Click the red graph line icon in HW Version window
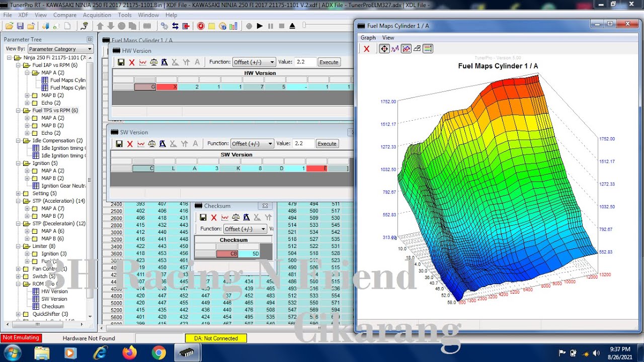Image resolution: width=644 pixels, height=362 pixels. point(142,62)
